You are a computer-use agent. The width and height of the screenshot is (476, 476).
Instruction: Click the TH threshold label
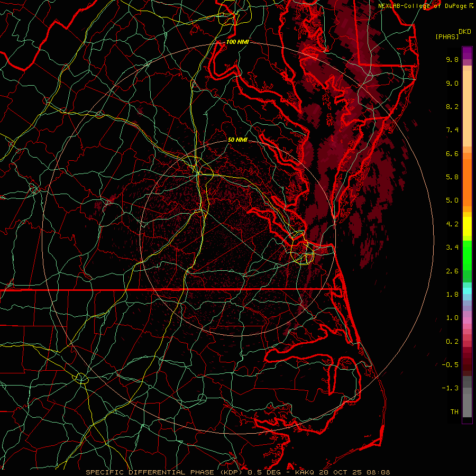(x=454, y=412)
